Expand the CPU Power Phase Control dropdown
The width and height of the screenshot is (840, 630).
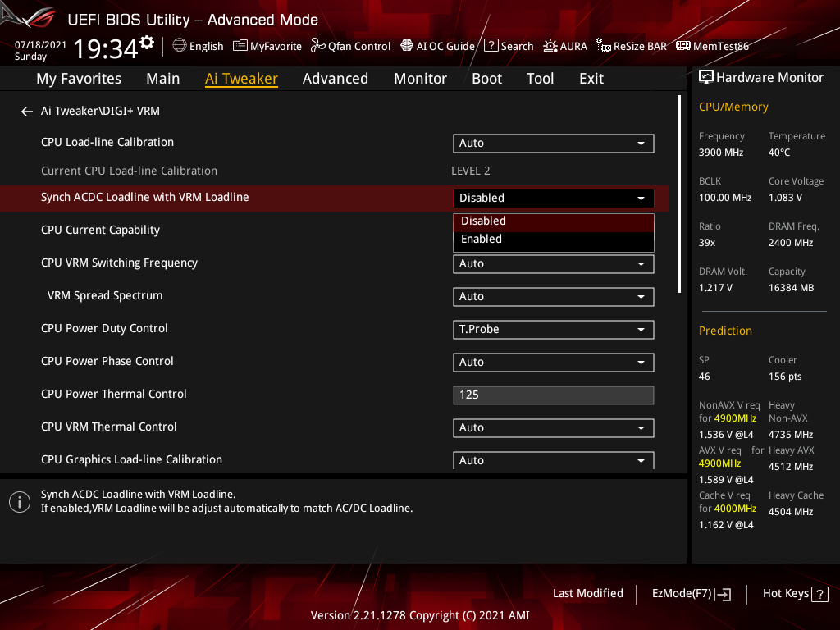click(x=553, y=362)
